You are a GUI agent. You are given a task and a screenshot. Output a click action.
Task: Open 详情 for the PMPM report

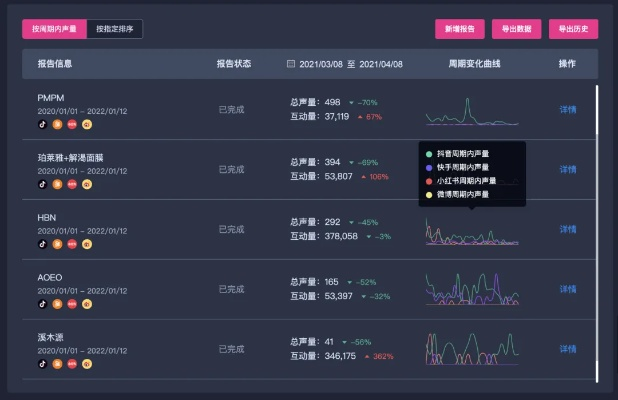click(x=568, y=110)
